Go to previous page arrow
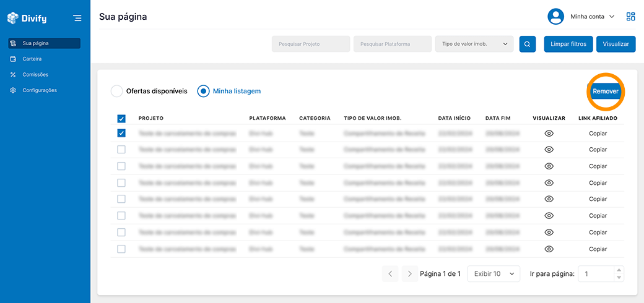The height and width of the screenshot is (303, 644). 390,273
